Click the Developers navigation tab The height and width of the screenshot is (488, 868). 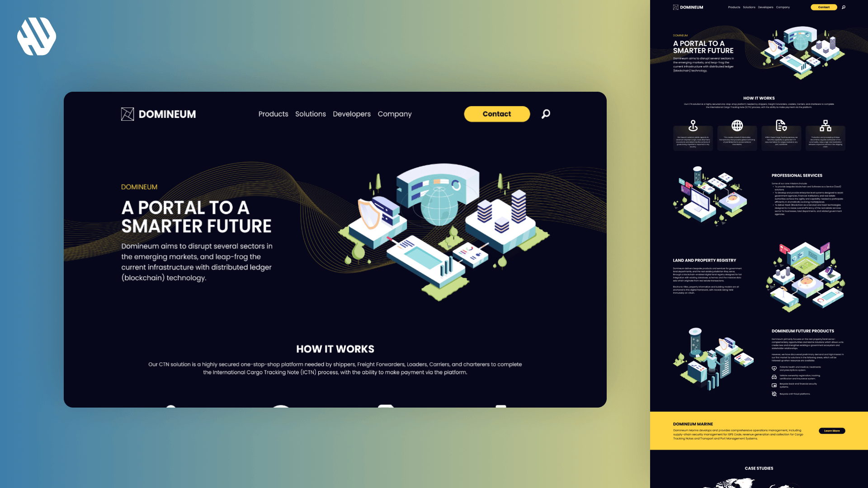click(x=352, y=114)
